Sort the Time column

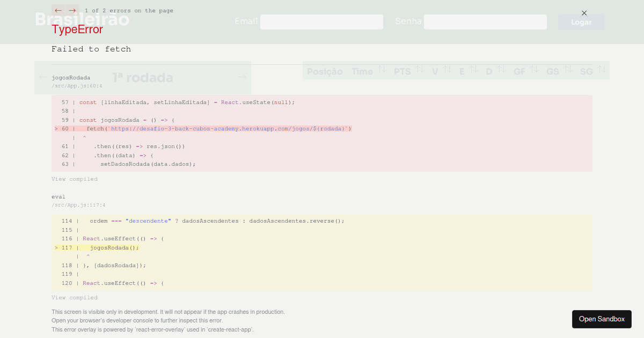tap(382, 69)
